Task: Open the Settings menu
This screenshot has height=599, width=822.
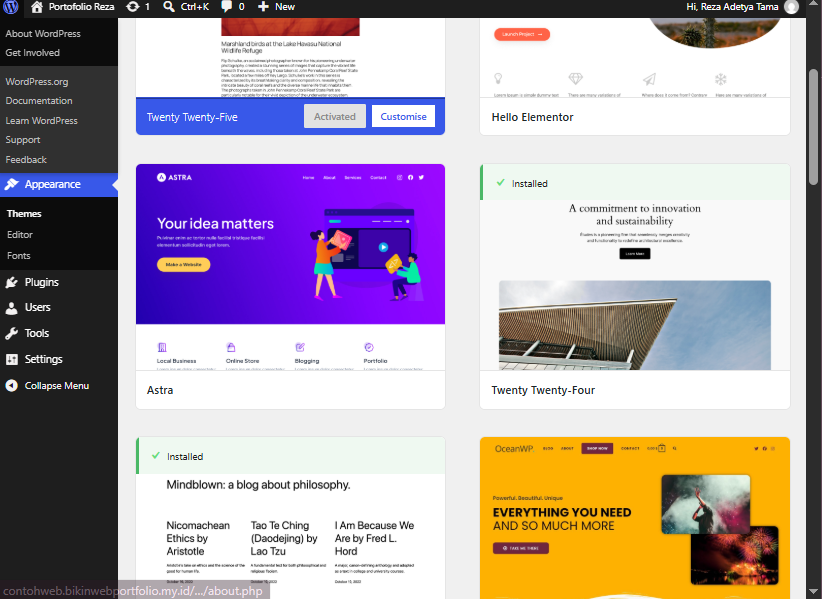Action: [x=59, y=360]
